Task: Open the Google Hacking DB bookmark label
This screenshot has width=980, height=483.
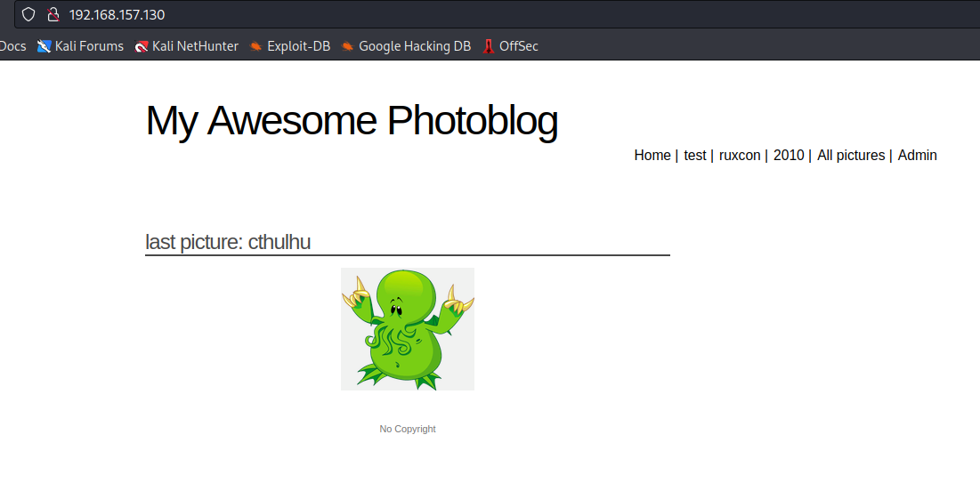Action: tap(415, 46)
